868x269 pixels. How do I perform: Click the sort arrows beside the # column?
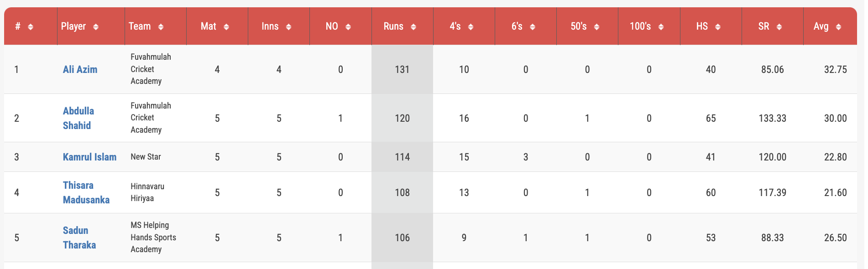[31, 27]
